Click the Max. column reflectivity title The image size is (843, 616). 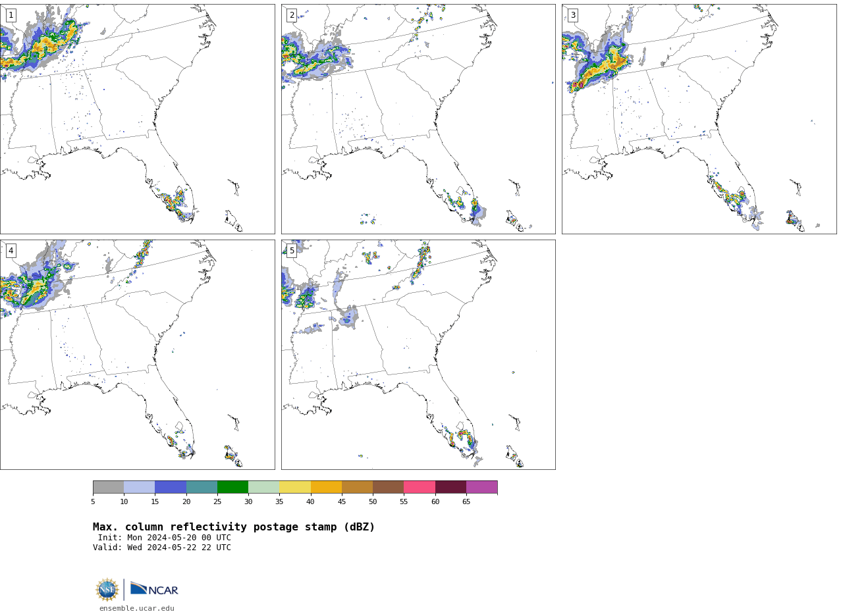234,527
